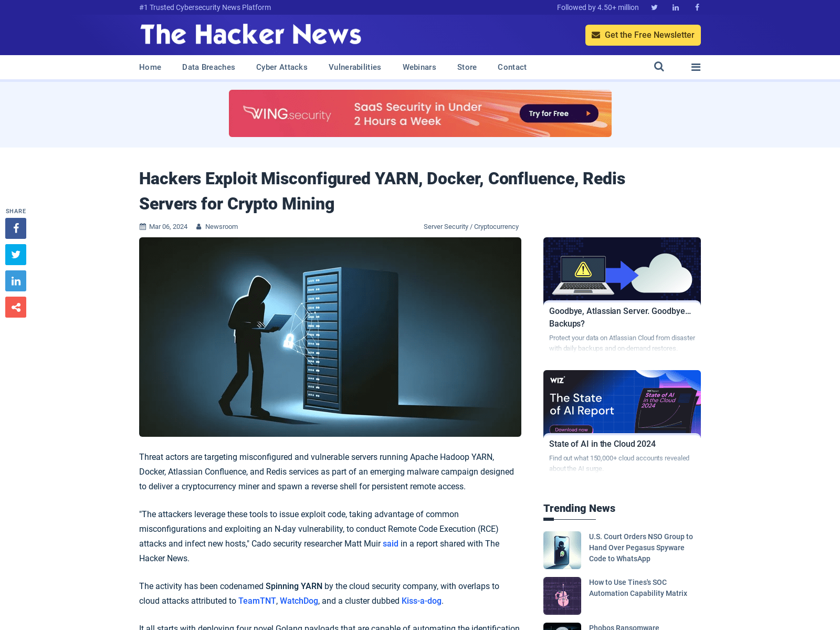Open Webinars page

[419, 67]
